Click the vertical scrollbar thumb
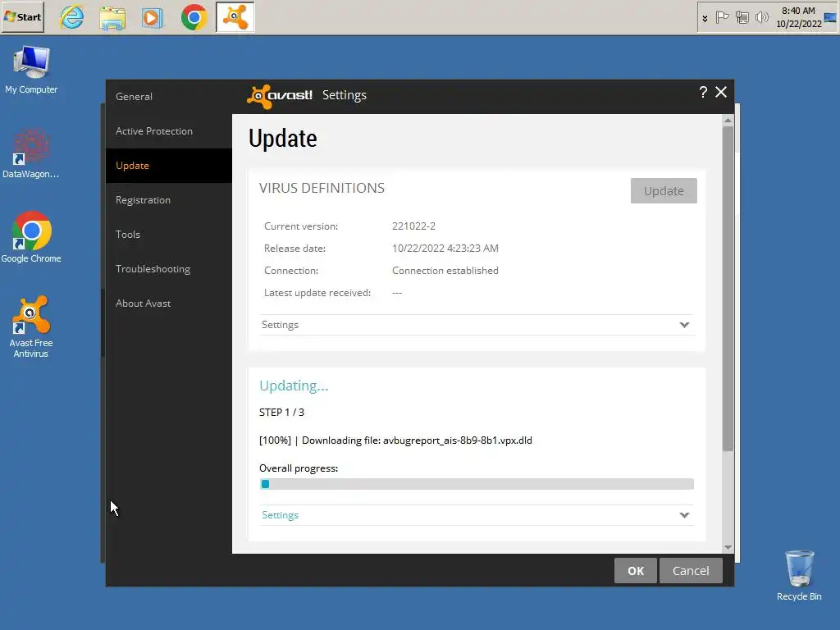Image resolution: width=840 pixels, height=630 pixels. [x=728, y=289]
